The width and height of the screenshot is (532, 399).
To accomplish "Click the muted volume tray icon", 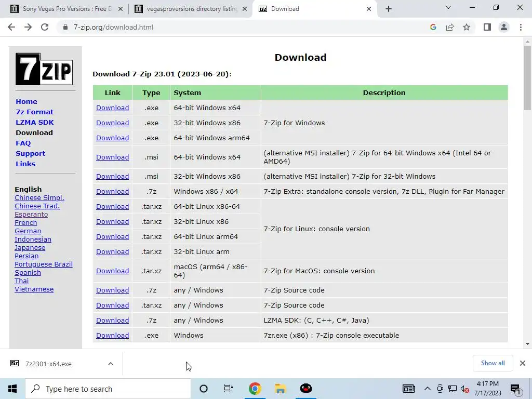I will point(465,389).
